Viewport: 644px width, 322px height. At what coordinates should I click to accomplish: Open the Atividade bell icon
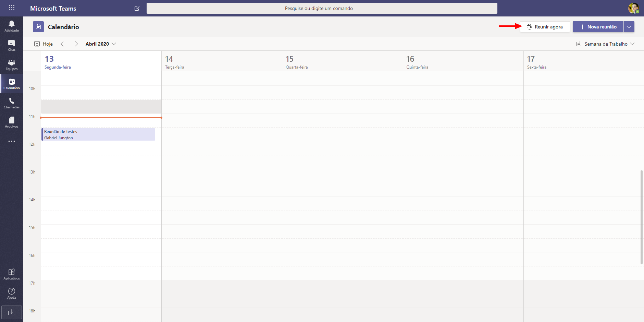[x=12, y=26]
